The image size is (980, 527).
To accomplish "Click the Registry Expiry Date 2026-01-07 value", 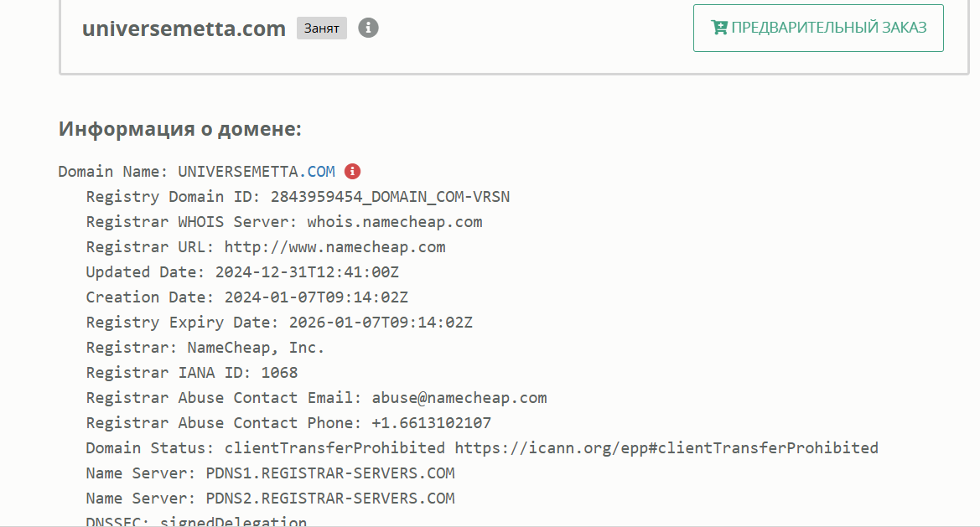I will click(381, 323).
